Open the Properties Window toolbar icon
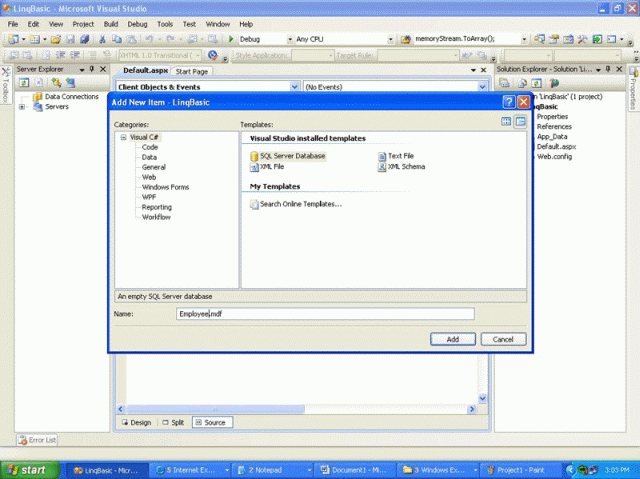Image resolution: width=640 pixels, height=479 pixels. (554, 39)
